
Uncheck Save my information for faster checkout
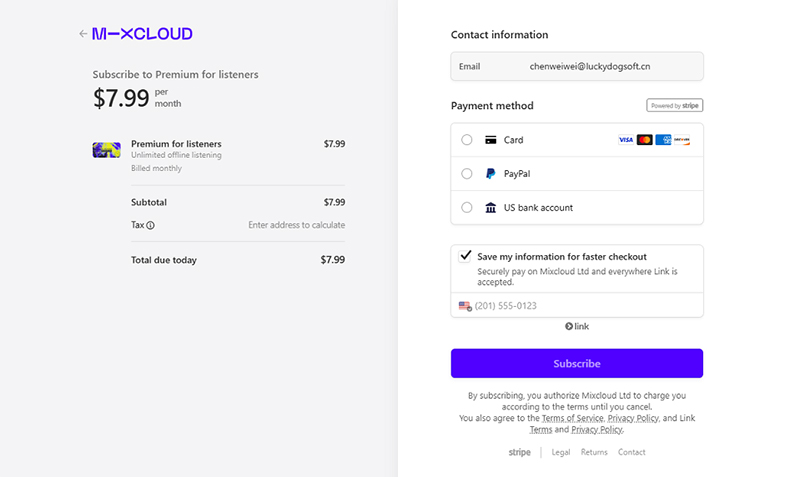pyautogui.click(x=465, y=256)
